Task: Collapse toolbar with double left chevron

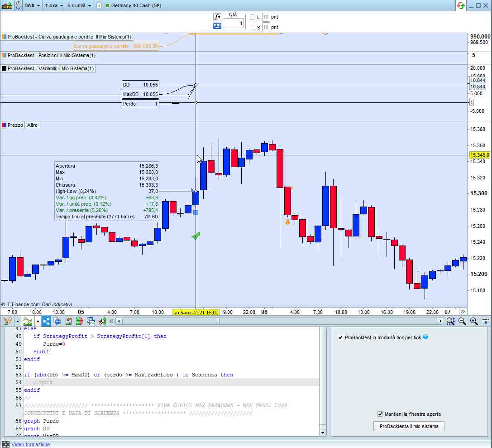Action: click(x=111, y=321)
